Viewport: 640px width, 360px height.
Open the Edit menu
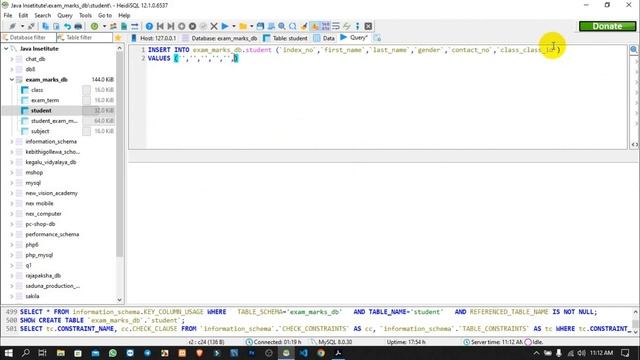pos(23,15)
